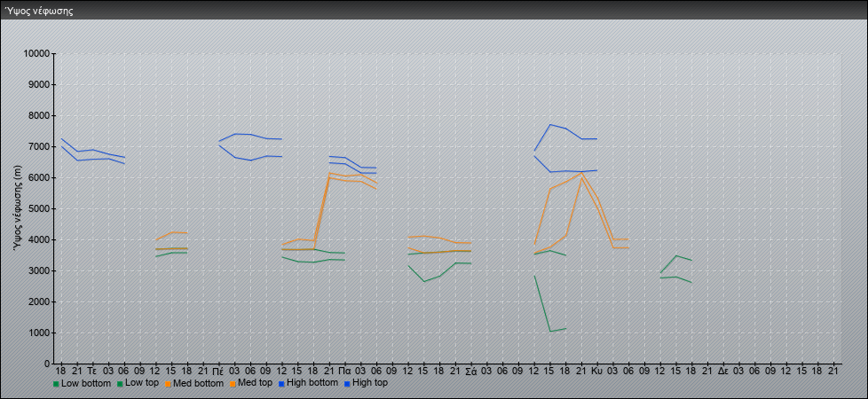Click the 'Ύψος νέφωσης' panel title
Viewport: 868px width, 399px height.
[x=39, y=11]
